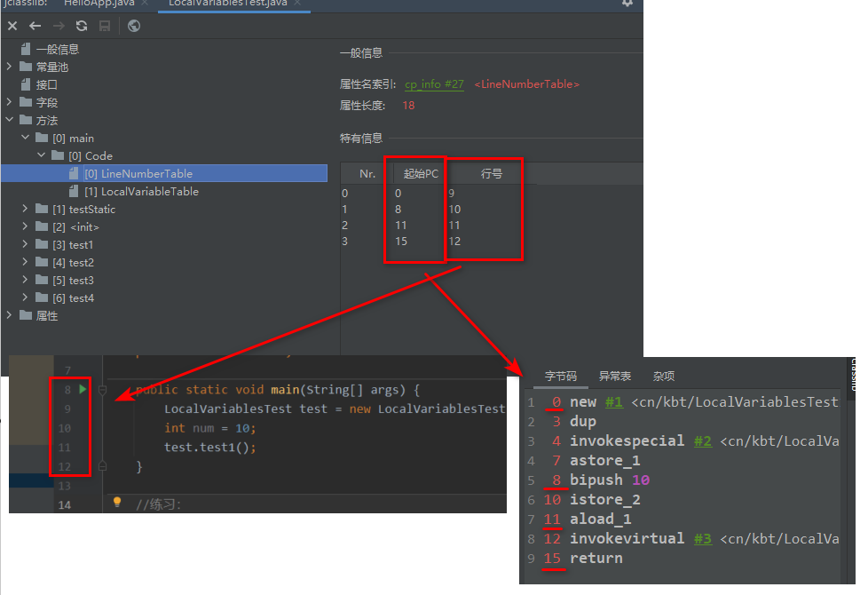This screenshot has width=868, height=595.
Task: Click the attribute length value 18
Action: [x=408, y=106]
